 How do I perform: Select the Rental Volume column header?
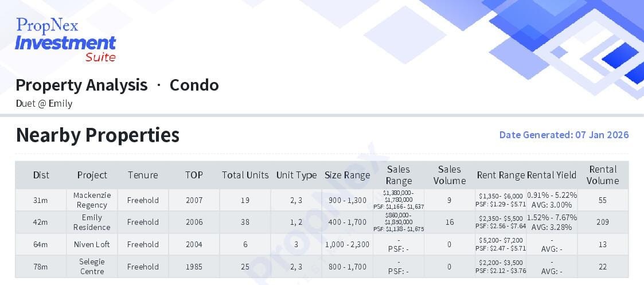point(603,175)
